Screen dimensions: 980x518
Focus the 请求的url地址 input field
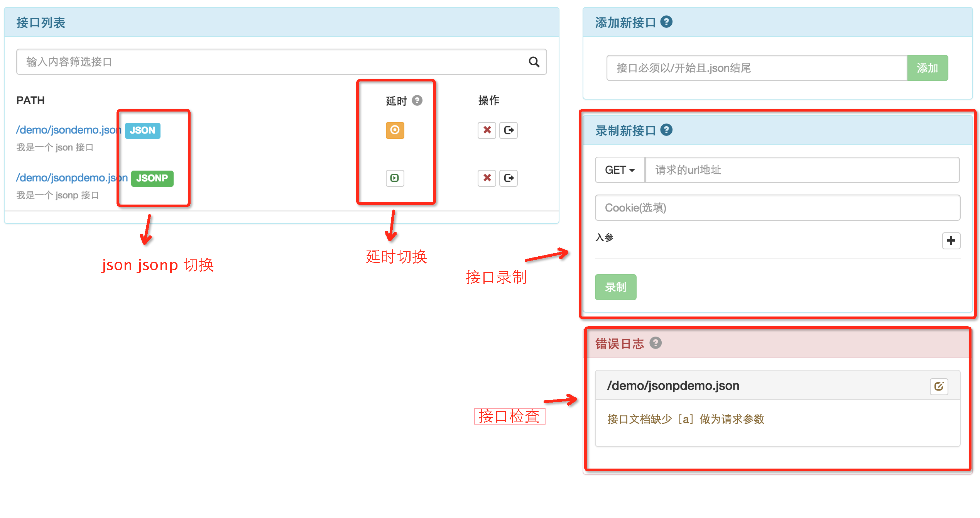pos(802,170)
